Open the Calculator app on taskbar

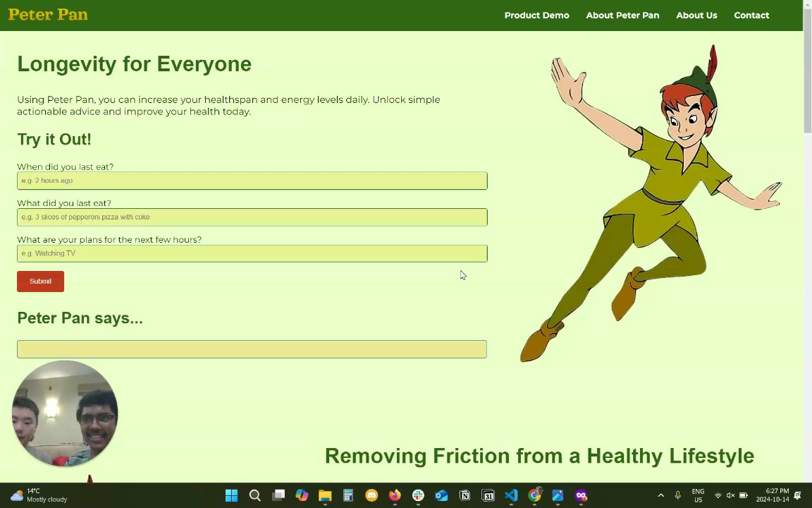click(x=348, y=495)
